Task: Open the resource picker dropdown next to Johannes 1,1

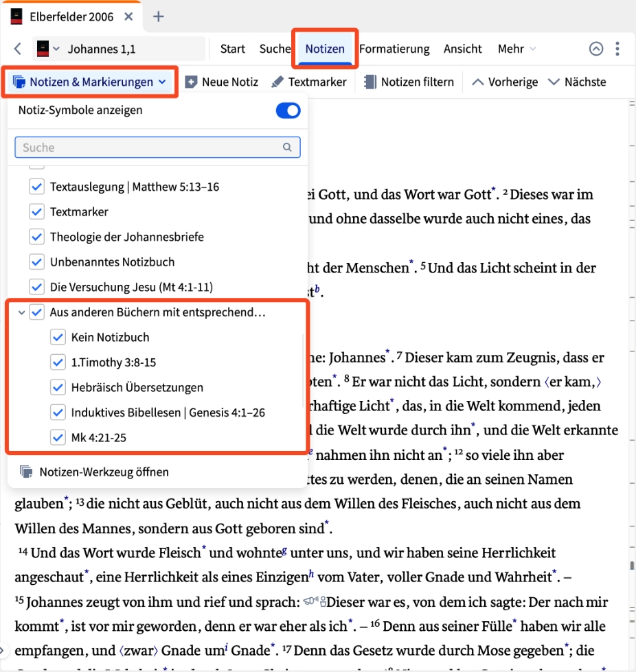Action: (x=56, y=49)
